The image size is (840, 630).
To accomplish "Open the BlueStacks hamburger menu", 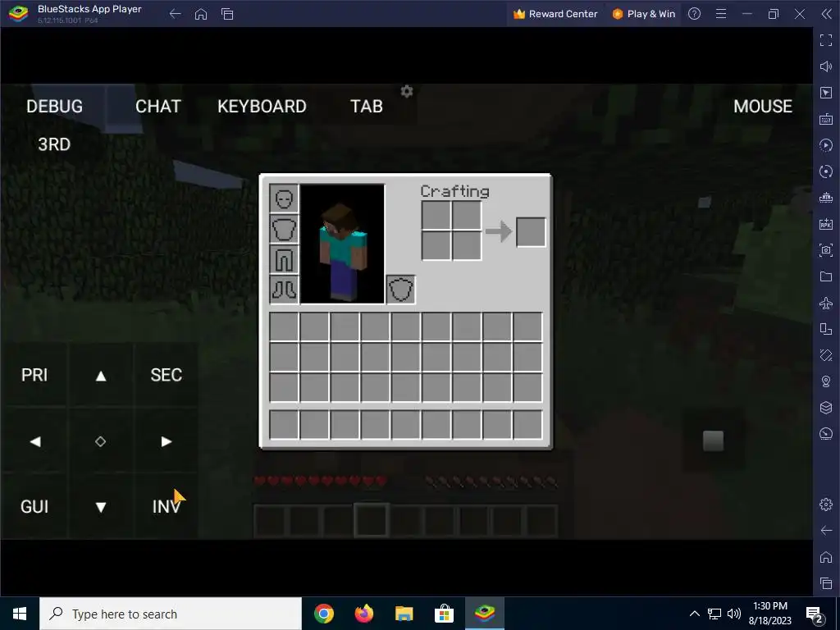I will coord(721,14).
